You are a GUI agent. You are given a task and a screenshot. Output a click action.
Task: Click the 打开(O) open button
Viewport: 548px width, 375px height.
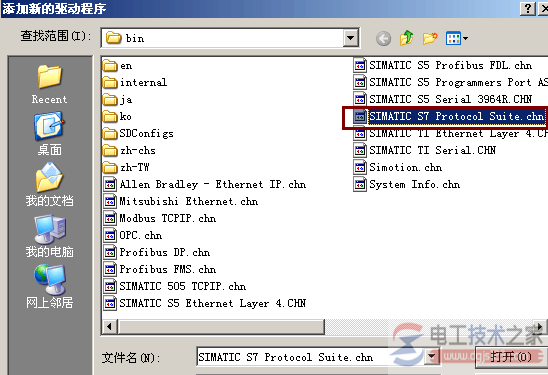pos(511,357)
